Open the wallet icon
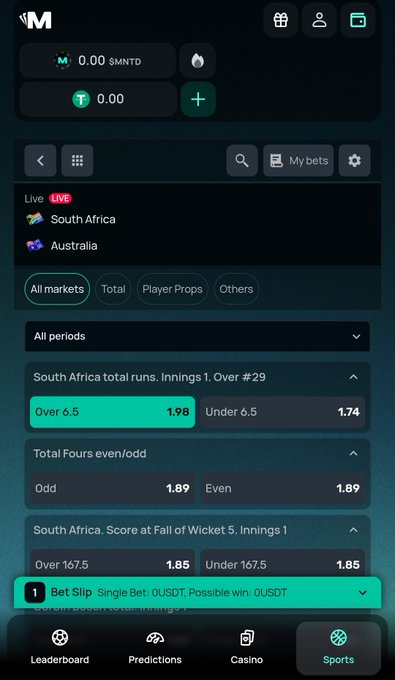 [358, 20]
